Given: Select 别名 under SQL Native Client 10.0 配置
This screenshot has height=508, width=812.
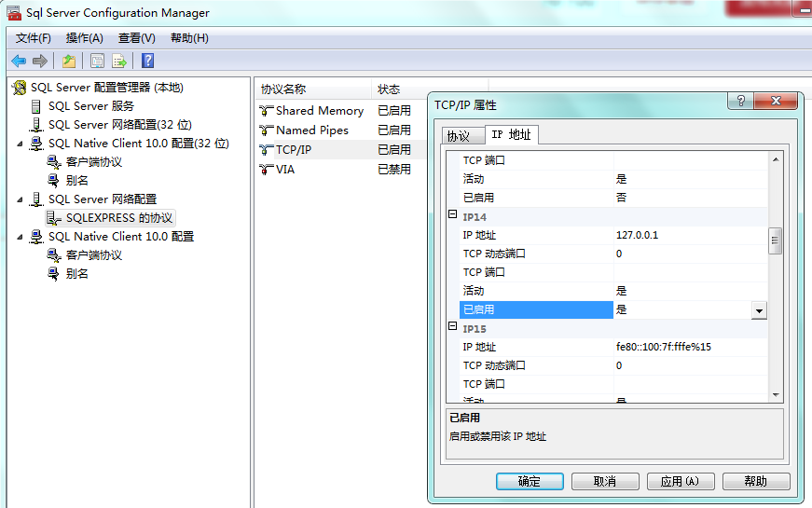Looking at the screenshot, I should point(77,274).
